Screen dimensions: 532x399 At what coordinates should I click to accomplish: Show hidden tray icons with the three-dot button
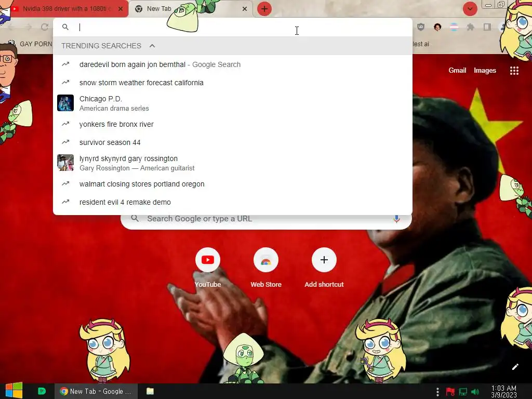pos(437,392)
